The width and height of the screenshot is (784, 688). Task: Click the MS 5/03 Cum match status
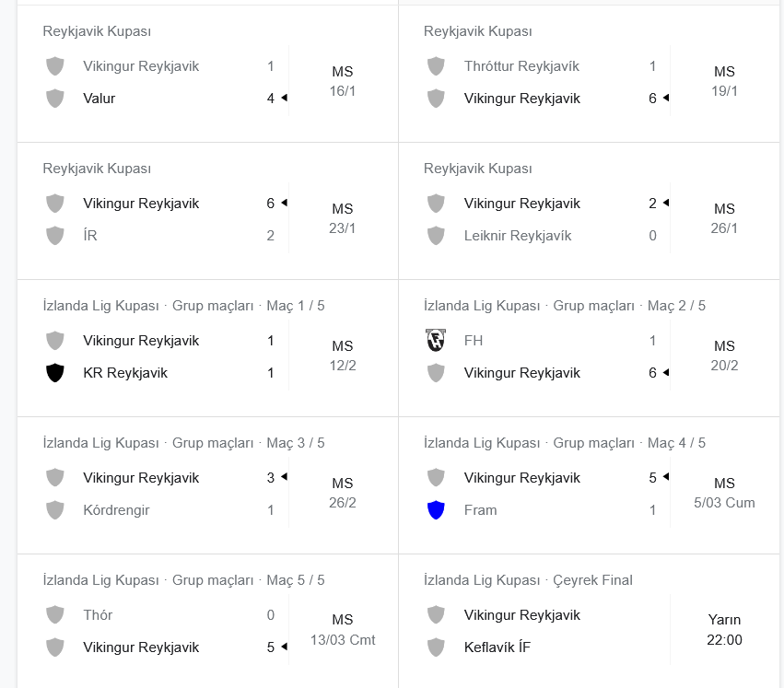click(724, 493)
